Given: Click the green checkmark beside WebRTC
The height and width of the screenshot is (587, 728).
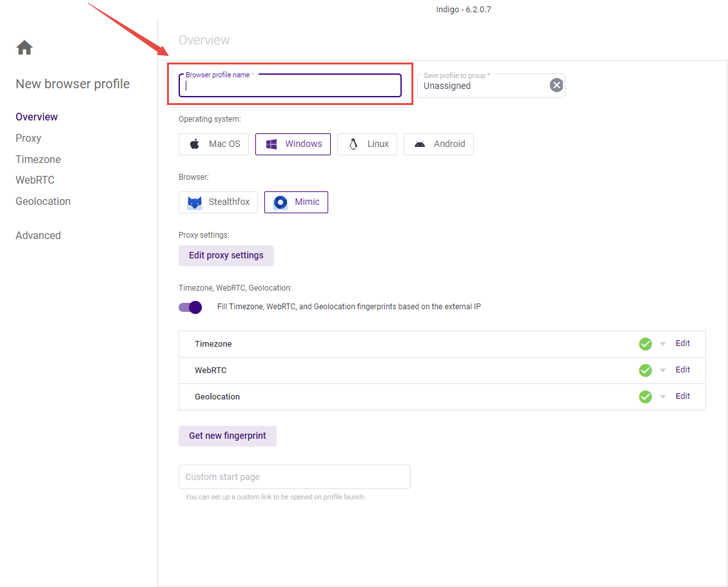Looking at the screenshot, I should 645,370.
